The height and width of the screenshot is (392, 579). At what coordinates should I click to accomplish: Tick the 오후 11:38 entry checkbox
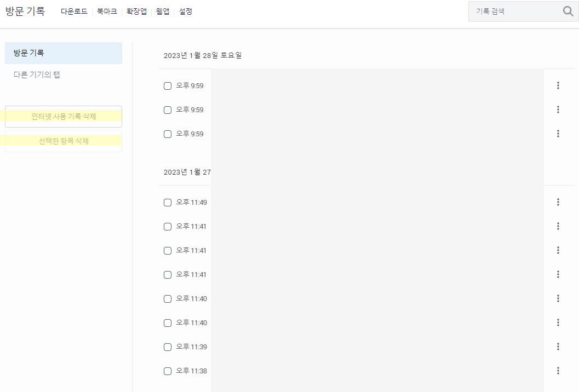pos(168,371)
